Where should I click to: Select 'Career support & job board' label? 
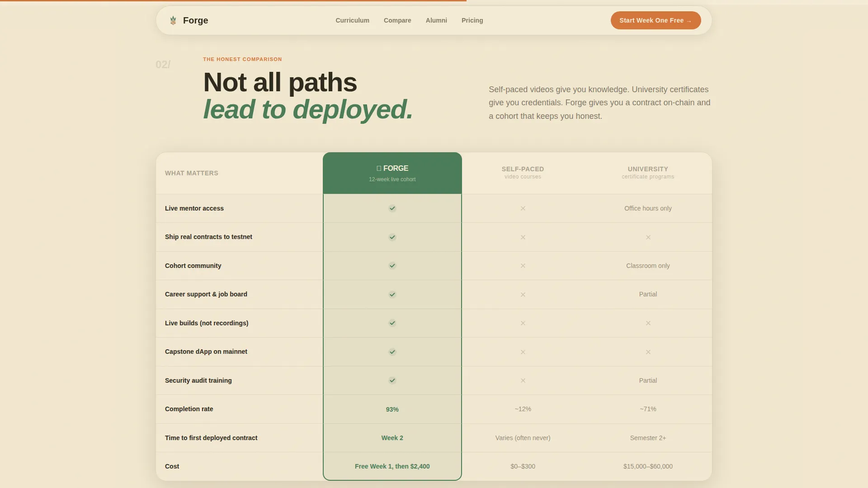pyautogui.click(x=206, y=294)
